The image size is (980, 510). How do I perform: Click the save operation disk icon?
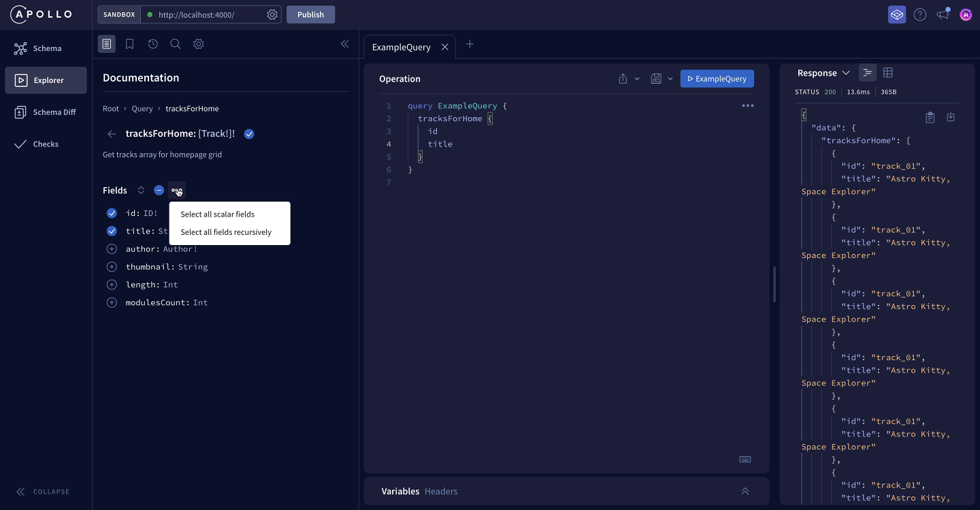656,79
